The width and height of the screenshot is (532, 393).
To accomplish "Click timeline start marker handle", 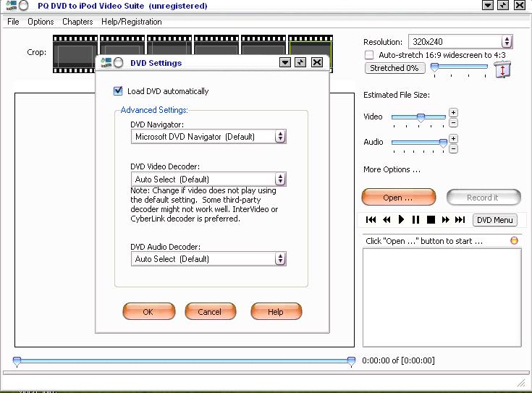I will [x=17, y=361].
